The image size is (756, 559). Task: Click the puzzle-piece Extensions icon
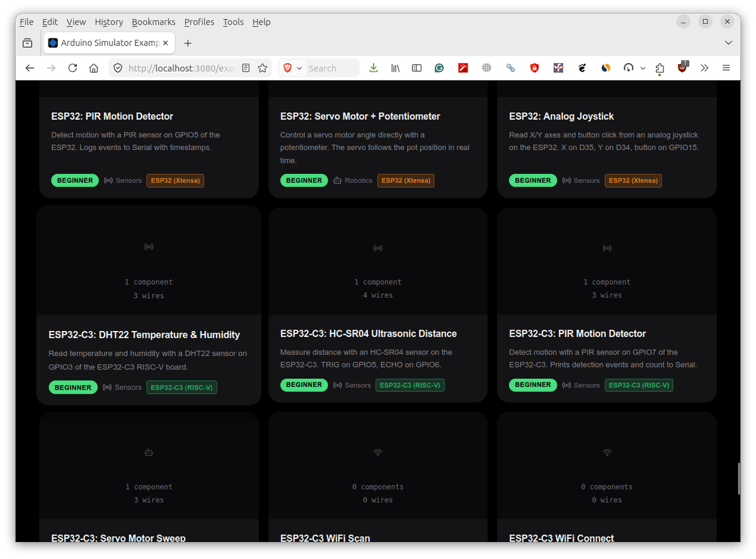(660, 67)
